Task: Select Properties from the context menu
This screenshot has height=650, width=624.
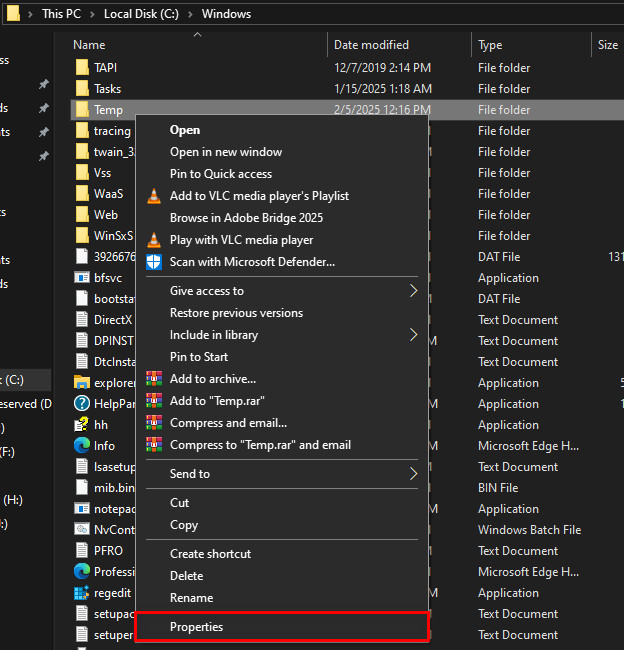Action: pyautogui.click(x=196, y=627)
